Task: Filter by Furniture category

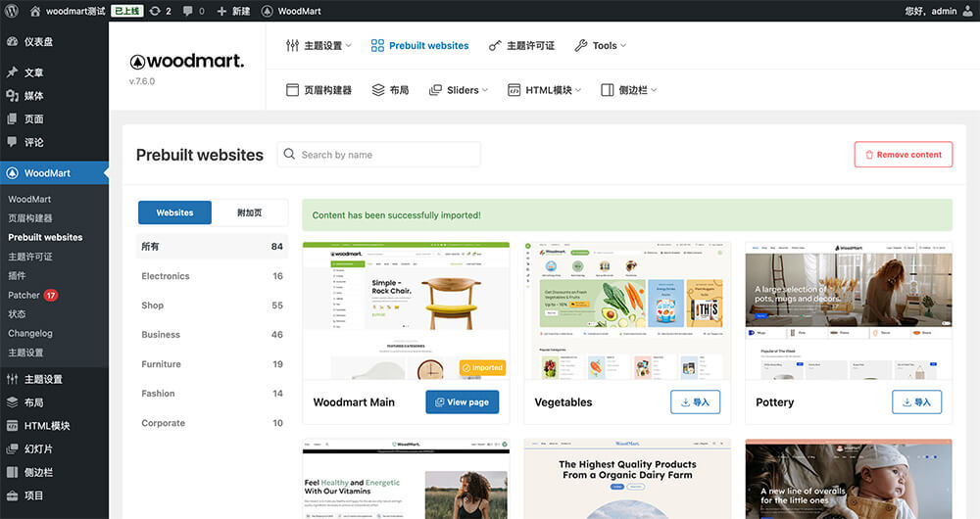Action: click(212, 364)
